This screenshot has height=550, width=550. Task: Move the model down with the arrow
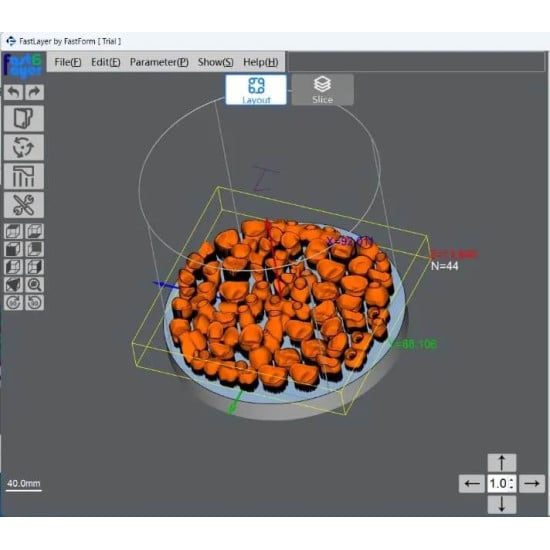(502, 504)
